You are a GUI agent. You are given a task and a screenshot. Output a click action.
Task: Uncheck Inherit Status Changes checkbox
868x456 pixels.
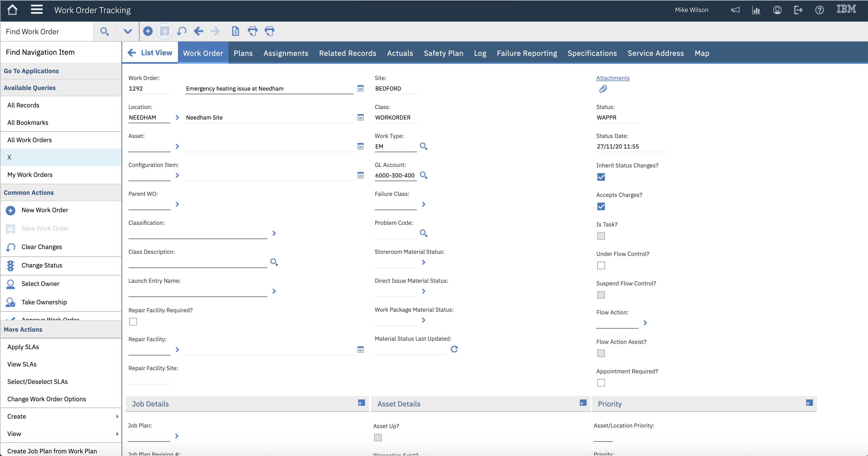point(601,177)
